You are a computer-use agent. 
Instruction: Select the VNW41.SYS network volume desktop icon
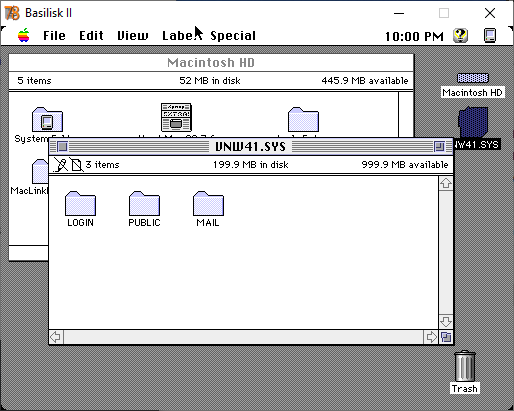473,122
